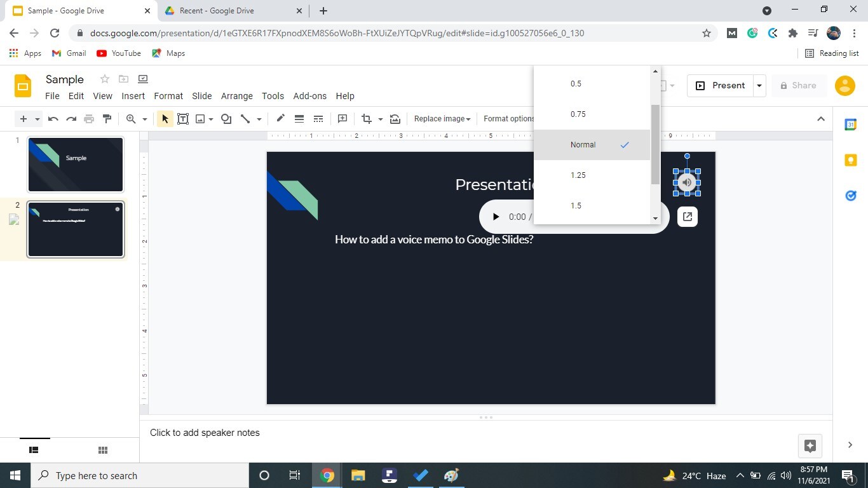Select the Line tool
This screenshot has height=488, width=868.
pyautogui.click(x=246, y=119)
